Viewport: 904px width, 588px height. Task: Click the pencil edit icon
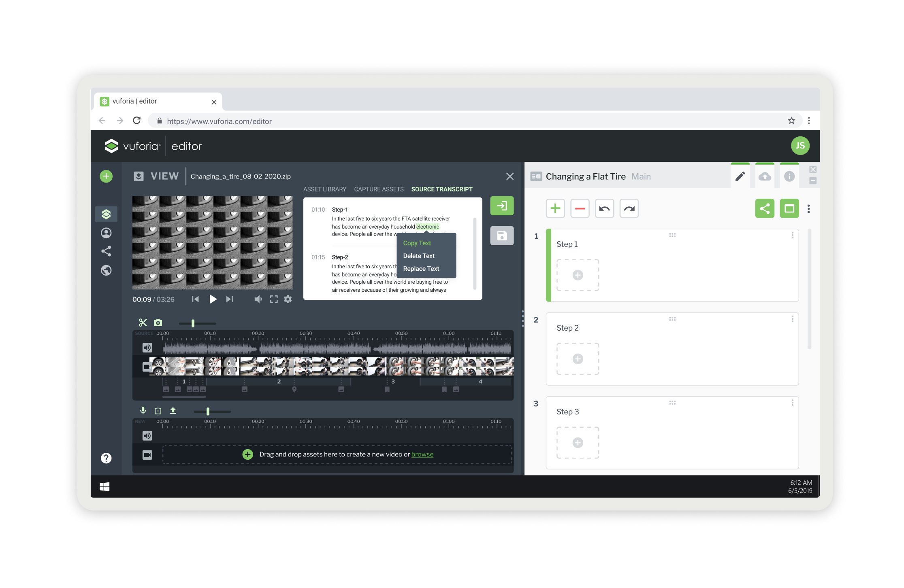click(x=740, y=176)
